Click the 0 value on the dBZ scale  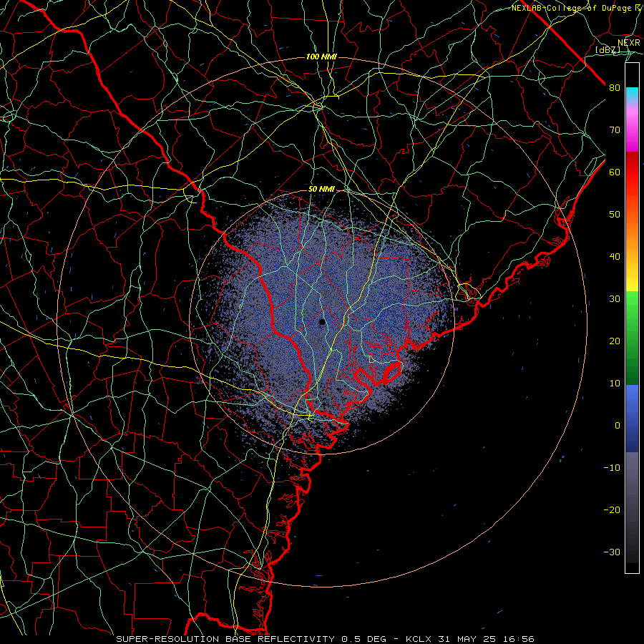coord(618,426)
